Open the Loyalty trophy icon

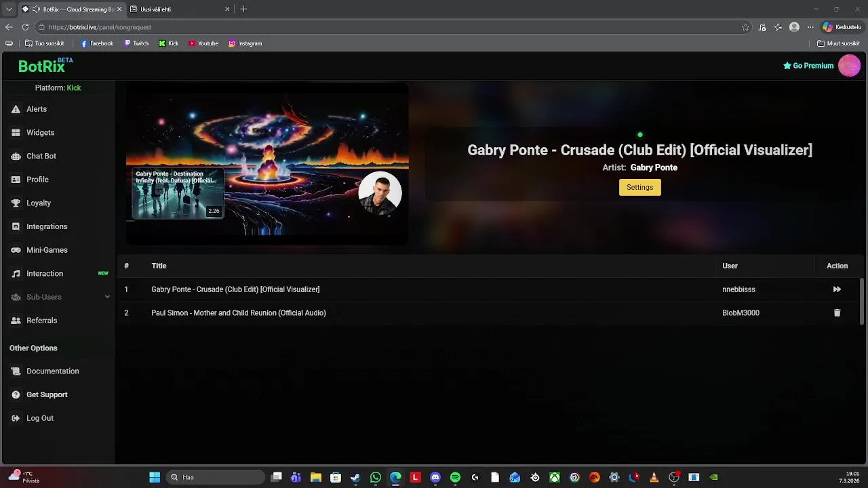coord(16,203)
